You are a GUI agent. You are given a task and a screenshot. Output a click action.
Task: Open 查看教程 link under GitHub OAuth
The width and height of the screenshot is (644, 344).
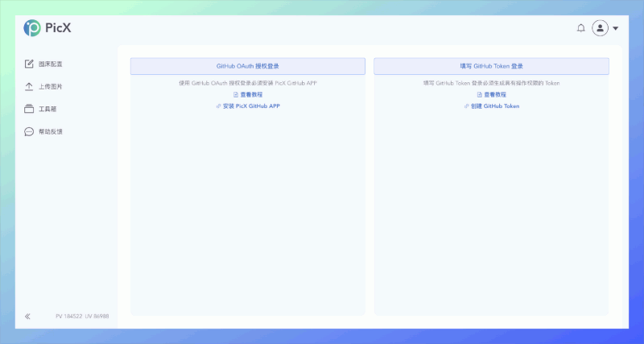click(248, 94)
